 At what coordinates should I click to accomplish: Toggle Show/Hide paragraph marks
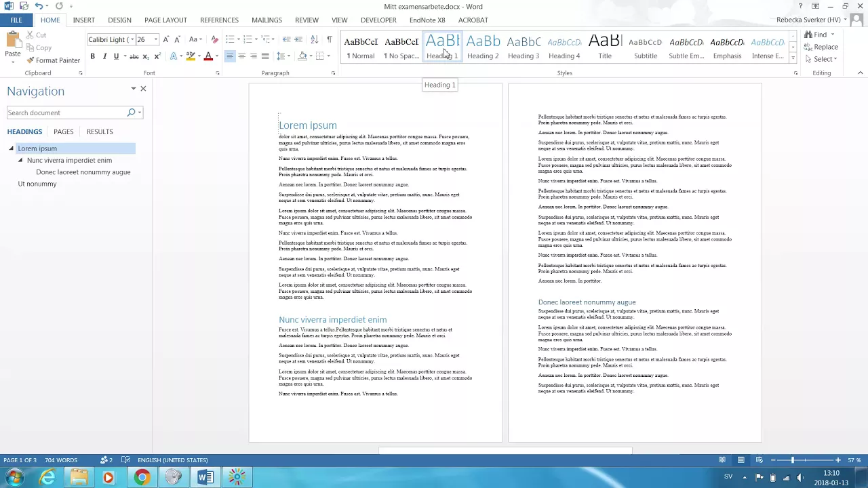pyautogui.click(x=330, y=39)
